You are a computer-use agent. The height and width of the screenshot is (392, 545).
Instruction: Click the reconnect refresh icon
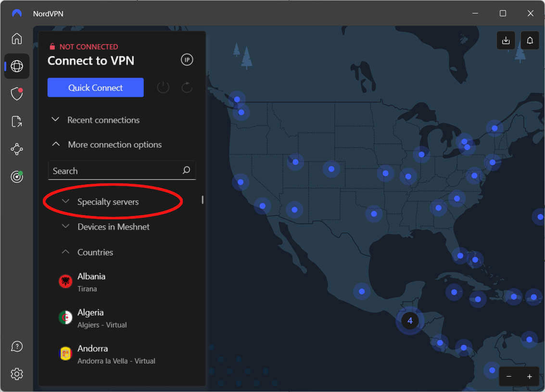coord(187,88)
